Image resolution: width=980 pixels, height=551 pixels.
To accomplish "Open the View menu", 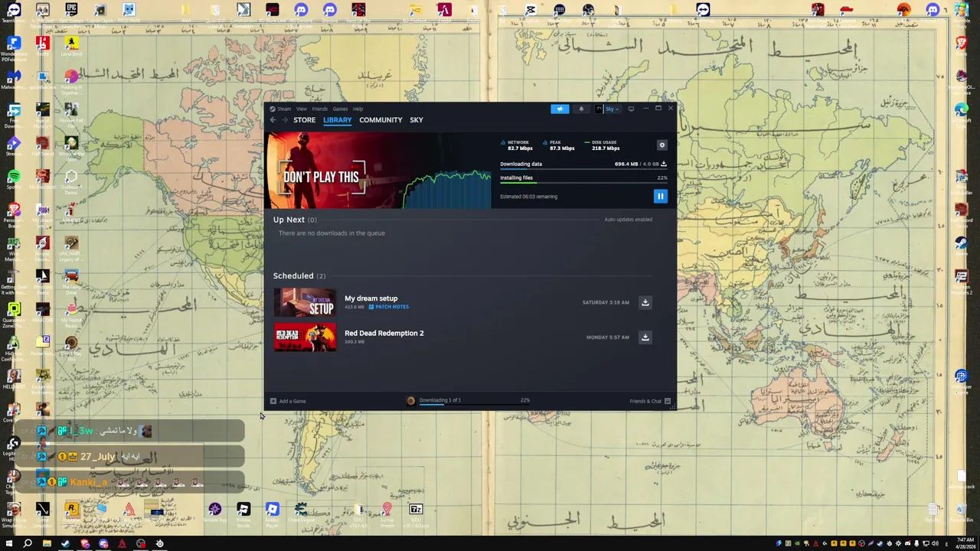I will [302, 109].
